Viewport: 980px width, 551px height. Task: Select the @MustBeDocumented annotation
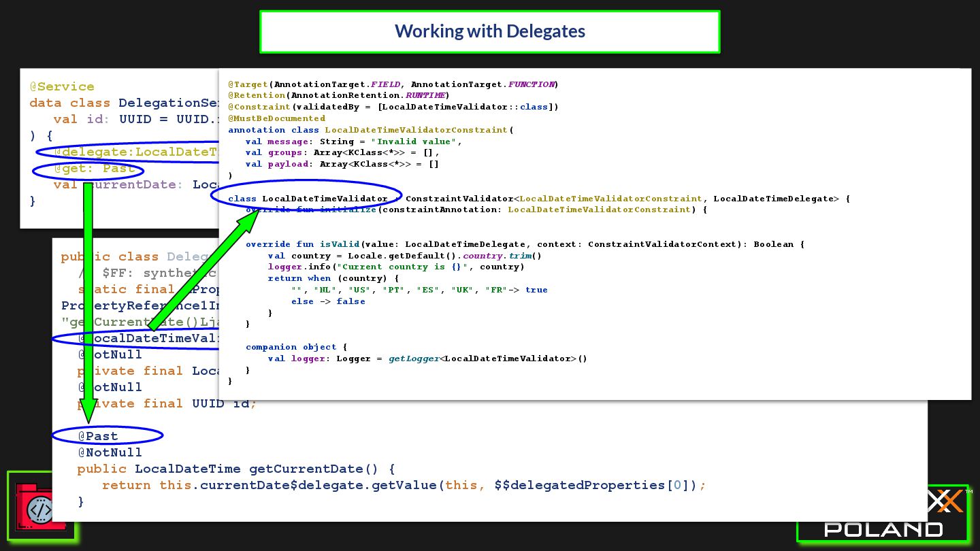(276, 118)
